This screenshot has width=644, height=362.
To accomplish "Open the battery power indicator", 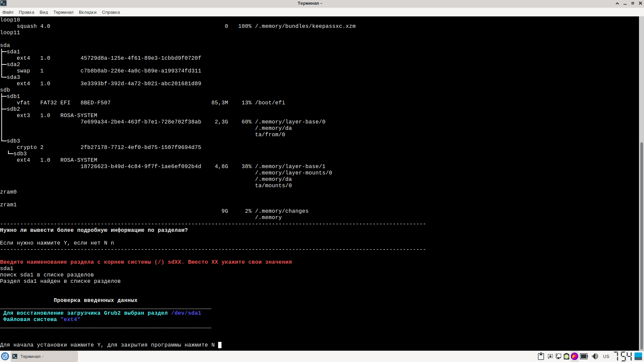I will tap(584, 356).
